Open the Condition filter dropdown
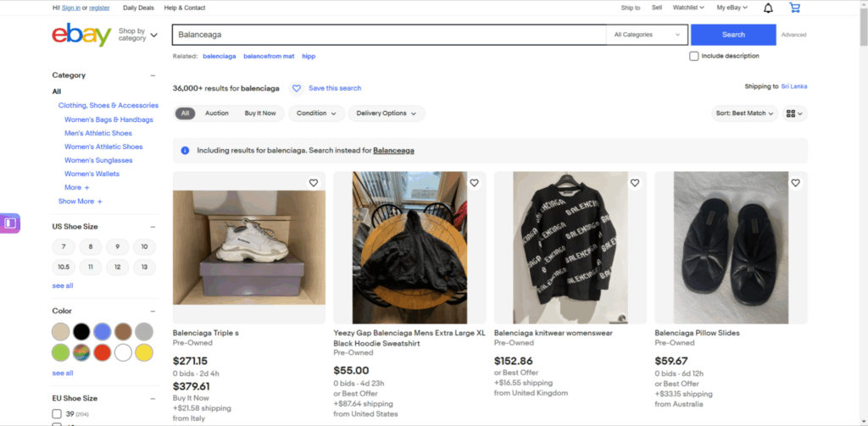The height and width of the screenshot is (426, 868). click(317, 113)
